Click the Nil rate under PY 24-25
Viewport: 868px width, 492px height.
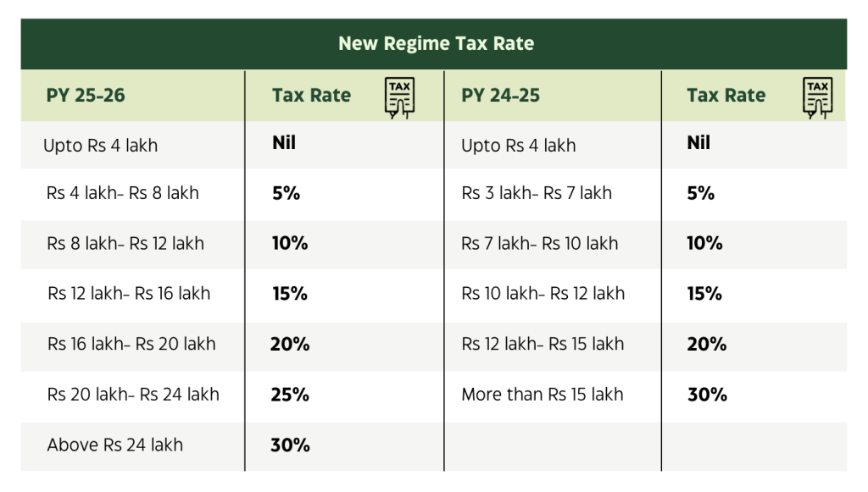click(698, 143)
